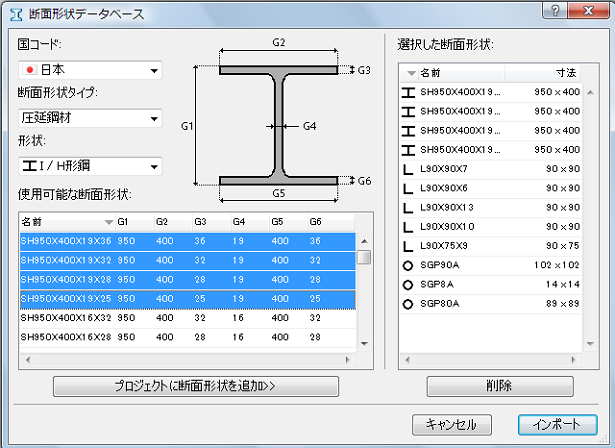Open the 形状 dropdown showing I / H形鋼
The height and width of the screenshot is (448, 615).
[90, 166]
